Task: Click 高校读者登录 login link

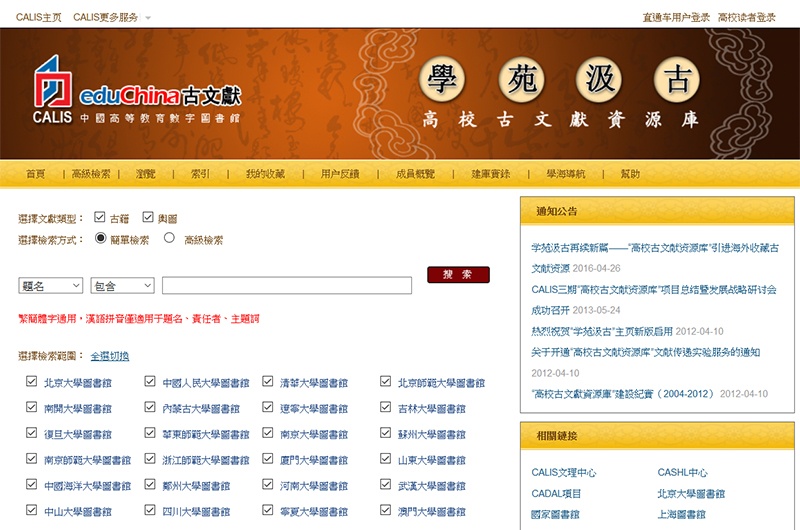Action: pyautogui.click(x=746, y=17)
